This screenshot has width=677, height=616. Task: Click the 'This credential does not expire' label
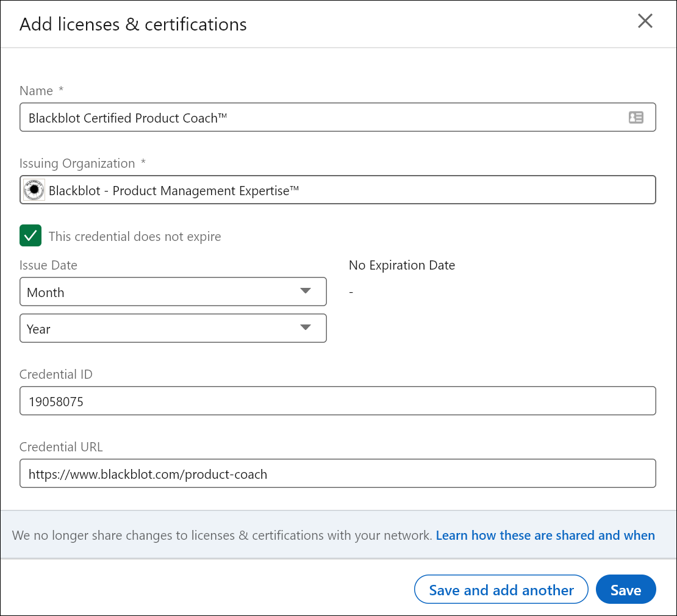click(x=135, y=237)
